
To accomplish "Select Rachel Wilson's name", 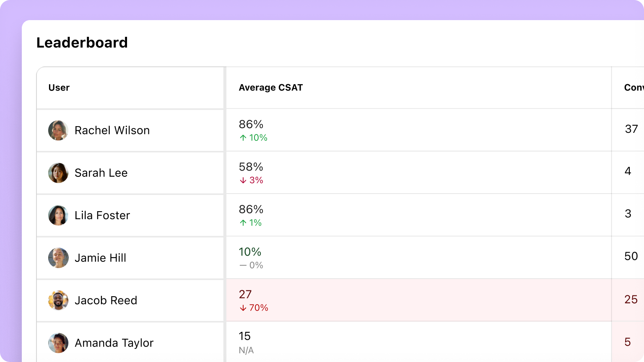I will coord(112,130).
